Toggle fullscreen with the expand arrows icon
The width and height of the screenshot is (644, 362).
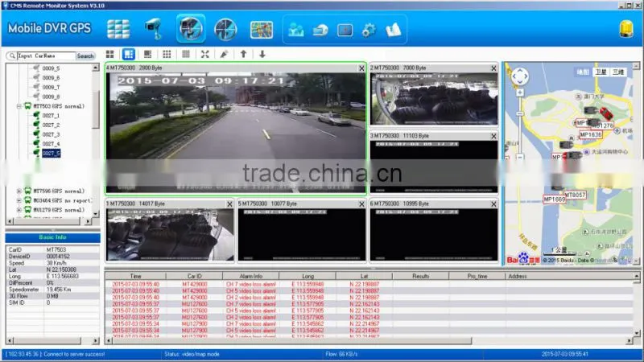205,54
